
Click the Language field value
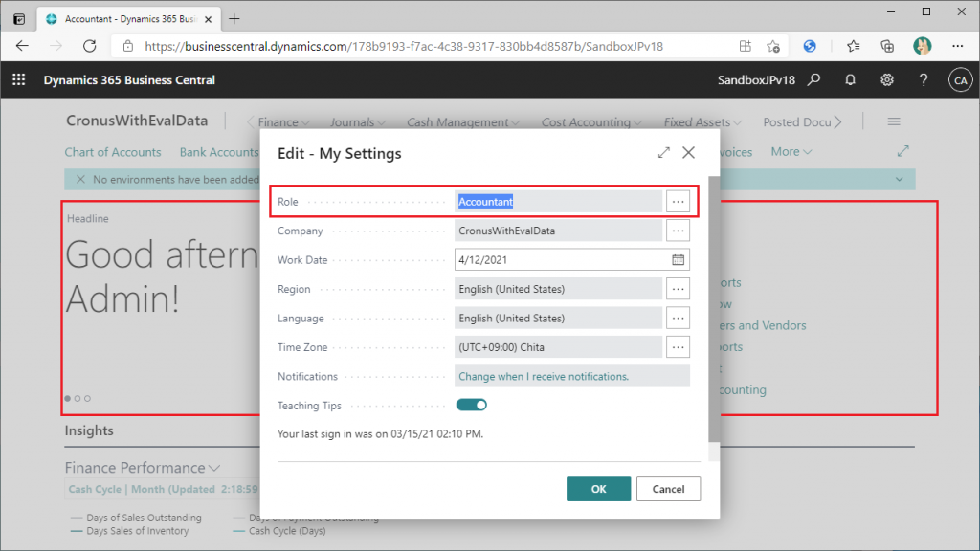558,318
